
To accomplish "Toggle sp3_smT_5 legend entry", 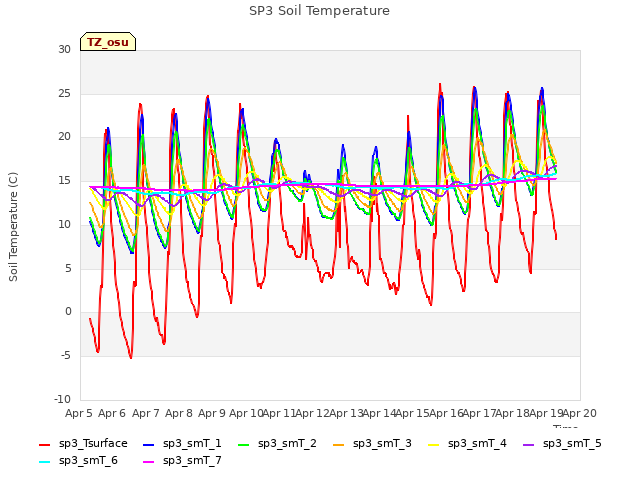I will tap(562, 444).
